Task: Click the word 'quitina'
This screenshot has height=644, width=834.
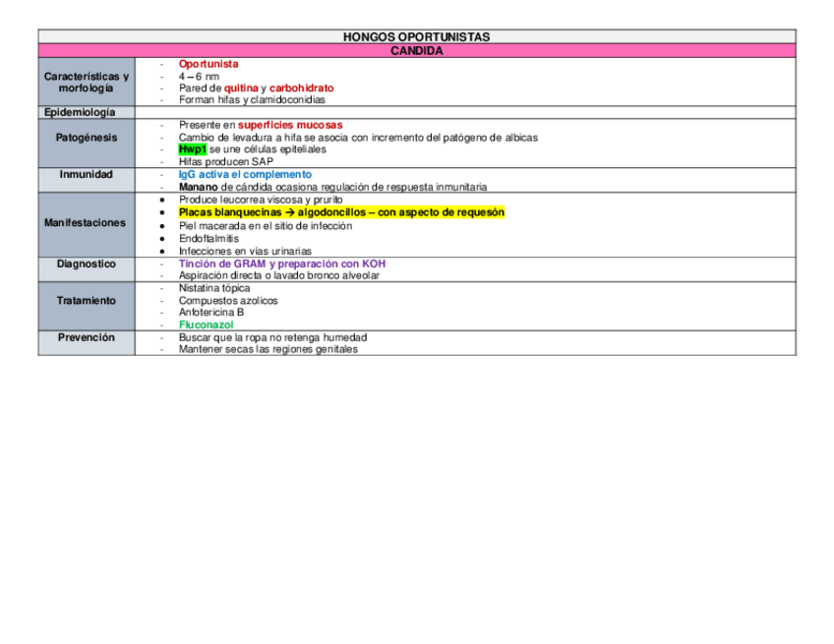Action: click(241, 88)
